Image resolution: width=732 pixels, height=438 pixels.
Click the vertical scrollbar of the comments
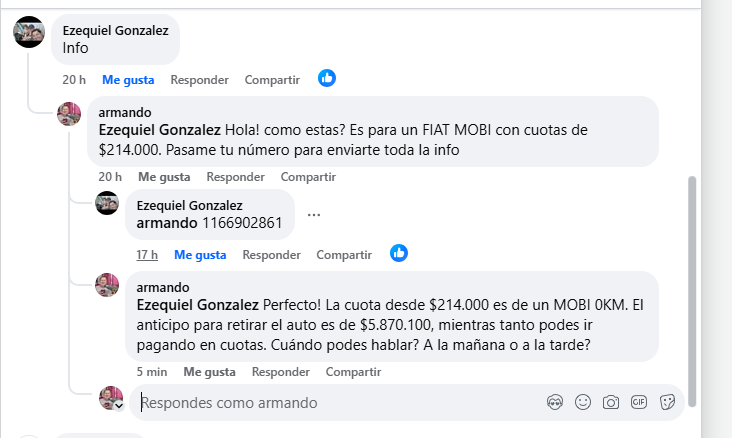click(691, 290)
